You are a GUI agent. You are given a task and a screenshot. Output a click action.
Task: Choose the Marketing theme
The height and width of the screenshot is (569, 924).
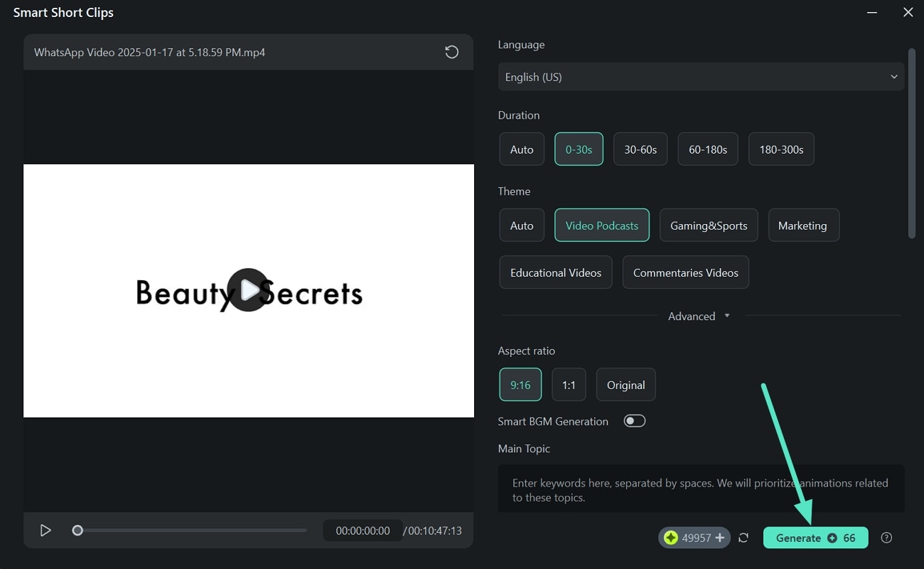[802, 225]
